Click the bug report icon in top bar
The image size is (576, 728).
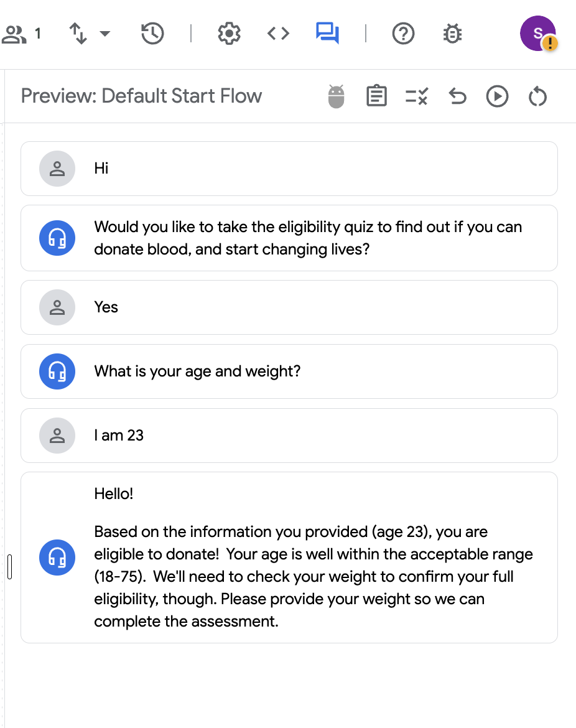pyautogui.click(x=452, y=34)
